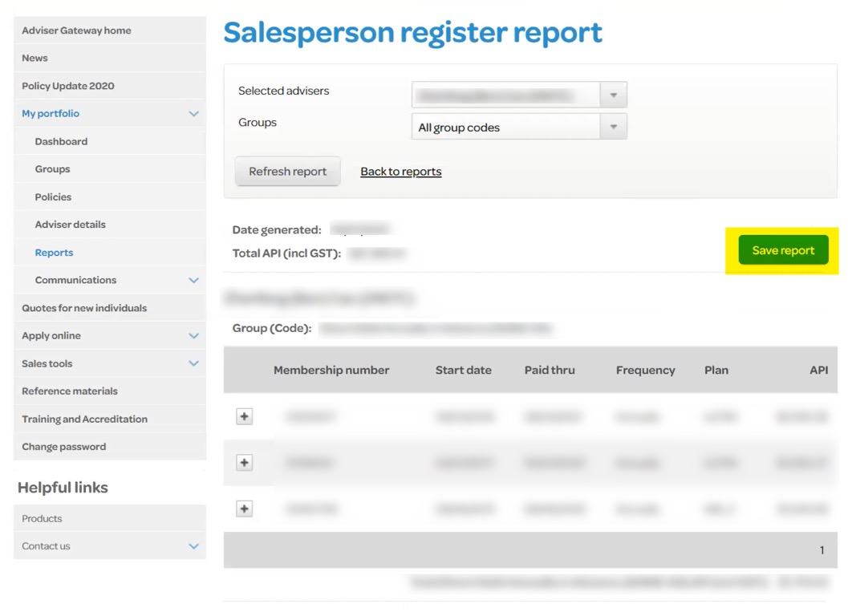Image resolution: width=848 pixels, height=616 pixels.
Task: Expand the first membership row plus icon
Action: 245,416
